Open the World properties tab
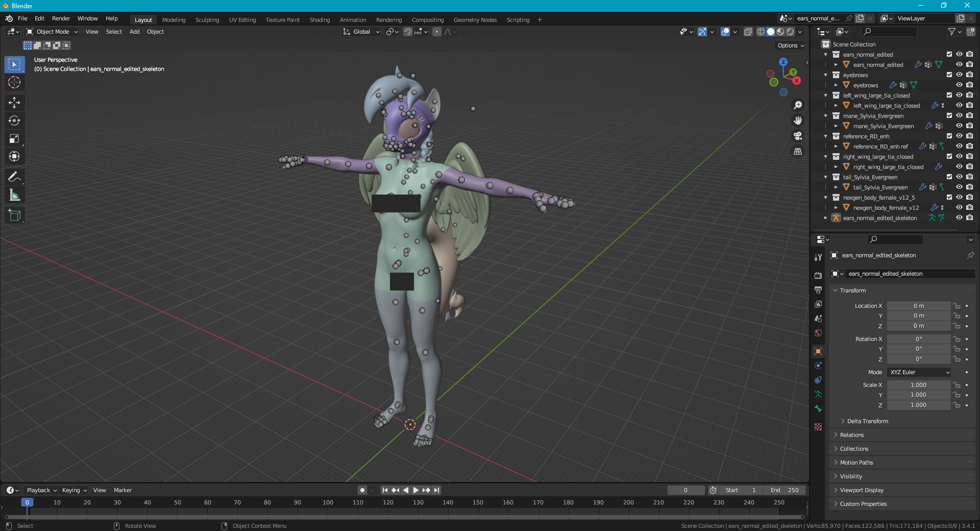Viewport: 980px width, 531px height. tap(818, 333)
